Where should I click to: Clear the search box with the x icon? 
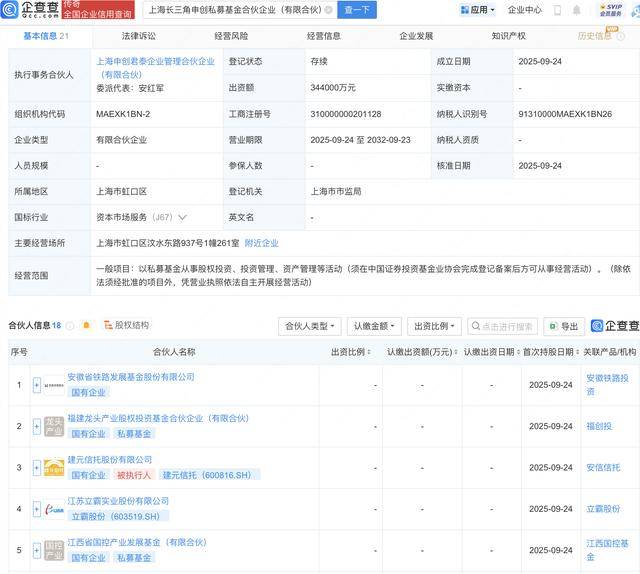tap(328, 9)
